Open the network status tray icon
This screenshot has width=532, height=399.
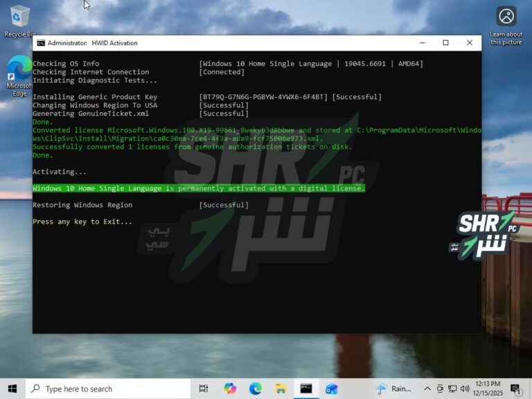coord(452,389)
